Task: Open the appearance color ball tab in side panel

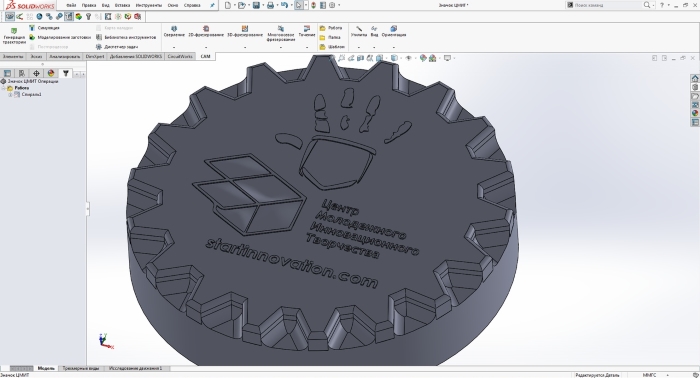Action: tap(51, 73)
